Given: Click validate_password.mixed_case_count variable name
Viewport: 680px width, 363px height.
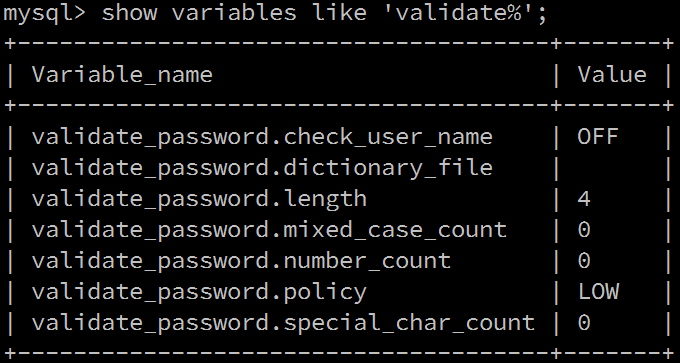Looking at the screenshot, I should [x=269, y=230].
